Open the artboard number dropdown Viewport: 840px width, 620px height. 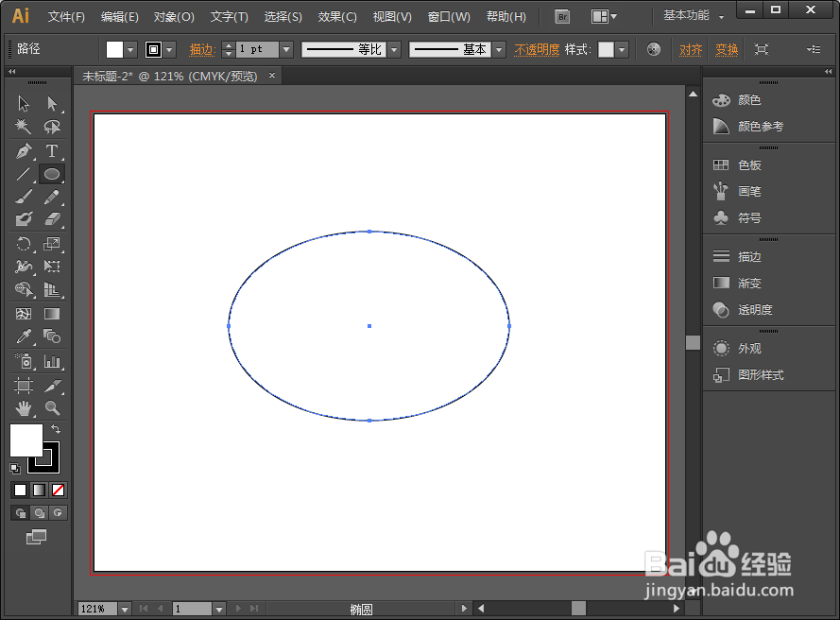point(218,609)
